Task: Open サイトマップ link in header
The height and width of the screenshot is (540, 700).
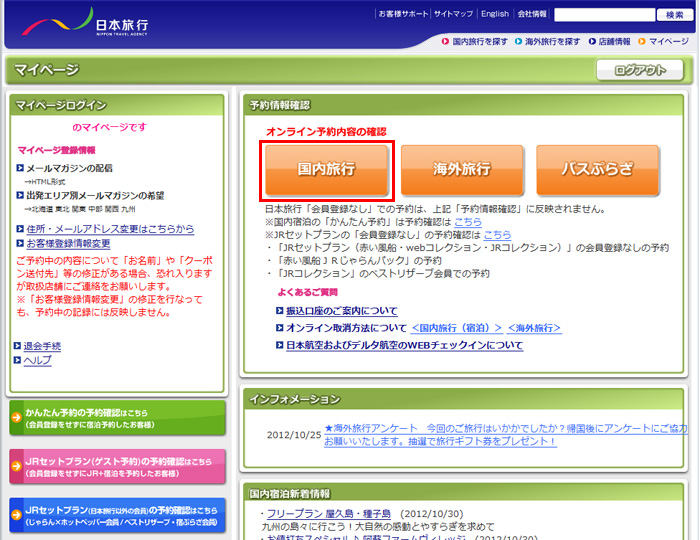Action: pyautogui.click(x=453, y=14)
